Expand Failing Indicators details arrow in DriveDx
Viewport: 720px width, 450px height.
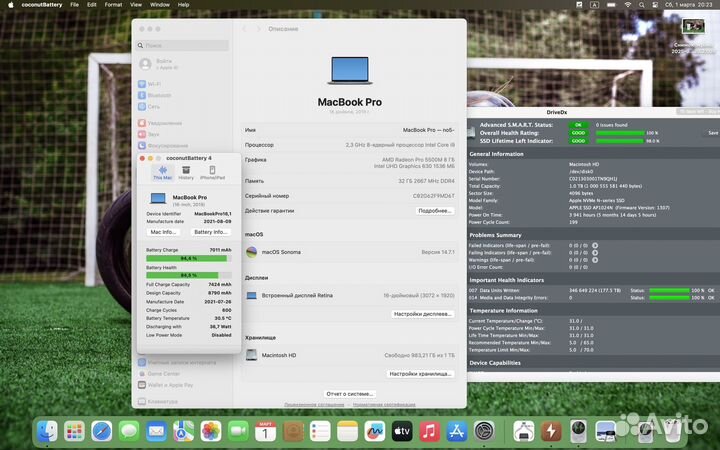point(595,253)
